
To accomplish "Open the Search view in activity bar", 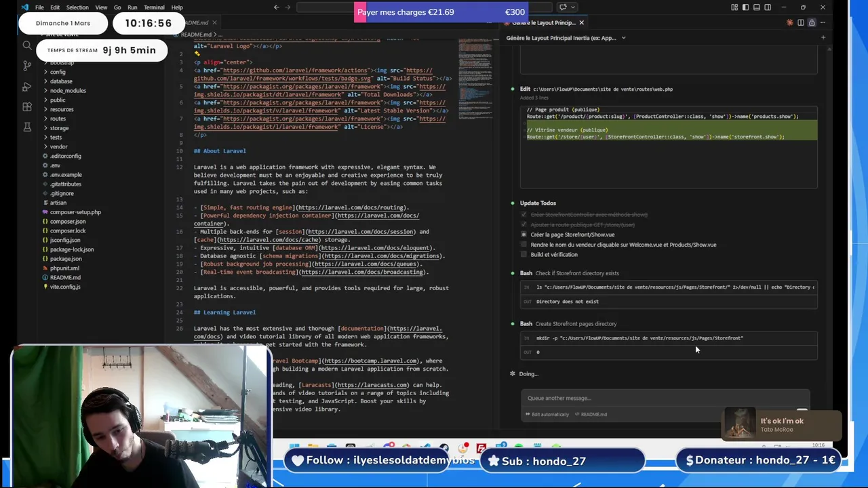I will pos(27,45).
